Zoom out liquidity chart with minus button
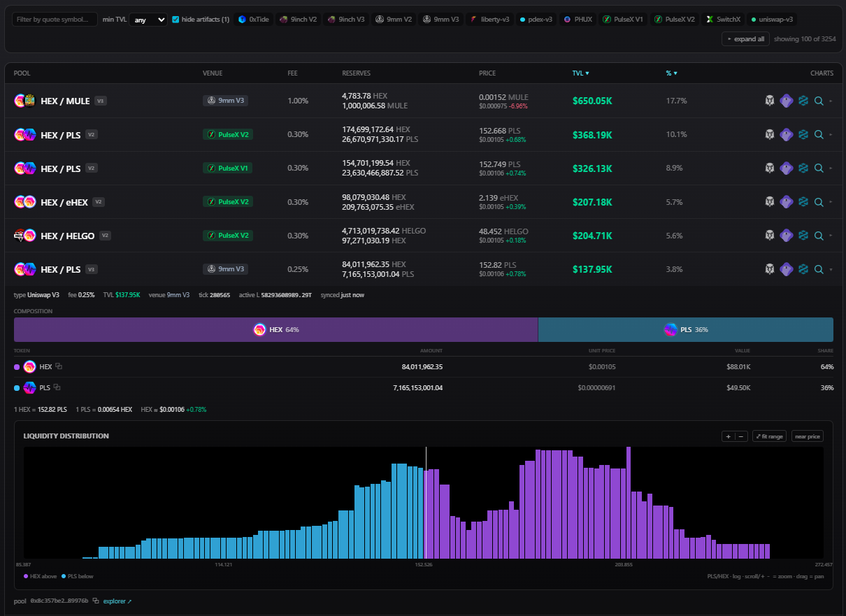Screen dimensions: 846x616 740,436
